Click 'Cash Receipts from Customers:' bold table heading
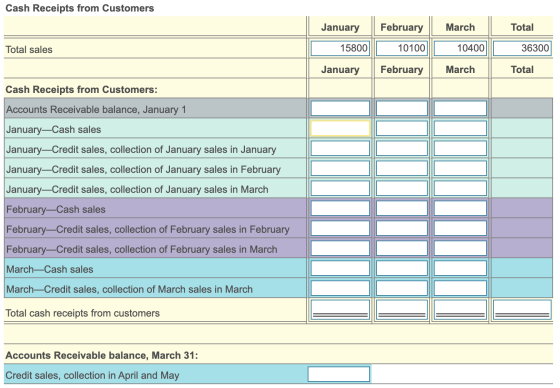The image size is (560, 388). tap(81, 89)
